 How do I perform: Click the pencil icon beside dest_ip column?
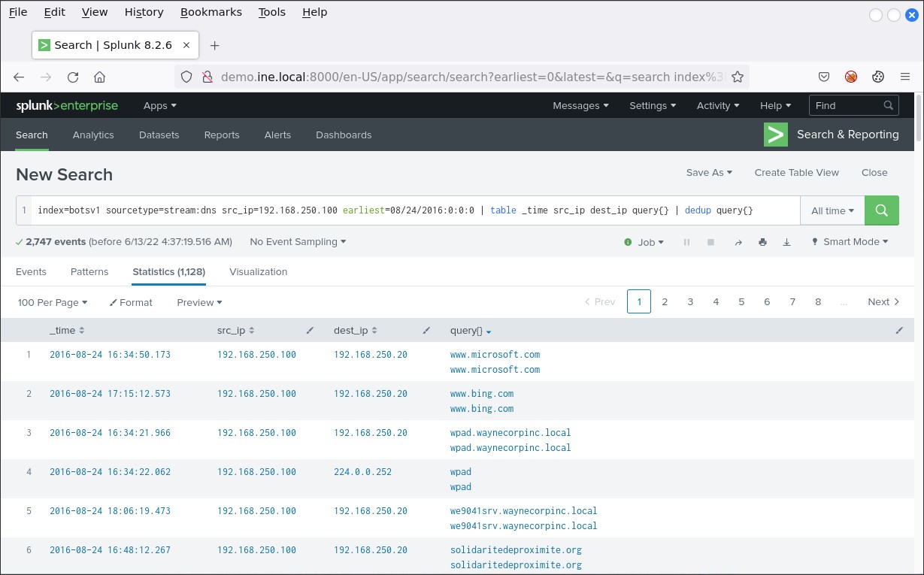click(426, 331)
